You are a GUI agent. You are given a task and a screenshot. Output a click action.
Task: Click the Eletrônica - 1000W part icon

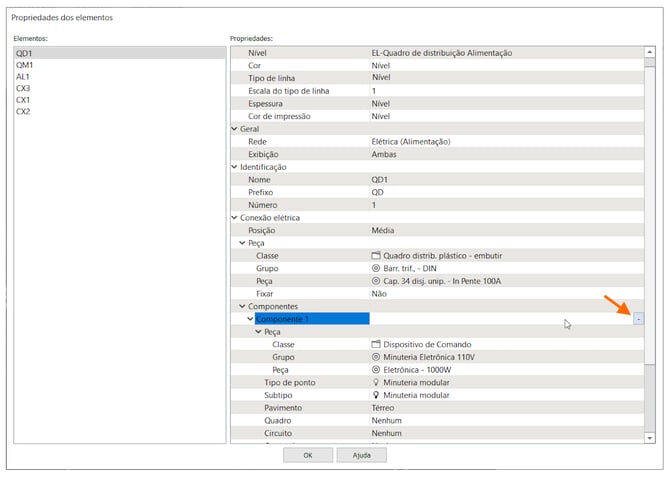[x=376, y=370]
